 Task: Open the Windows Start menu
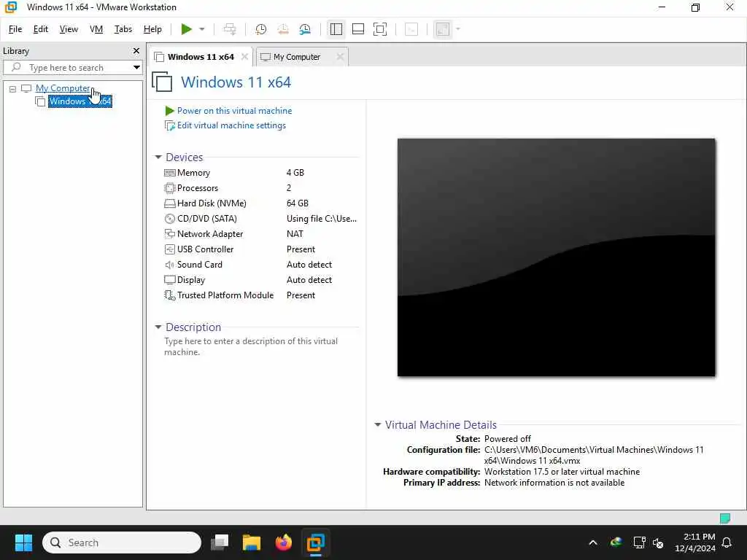pyautogui.click(x=23, y=542)
